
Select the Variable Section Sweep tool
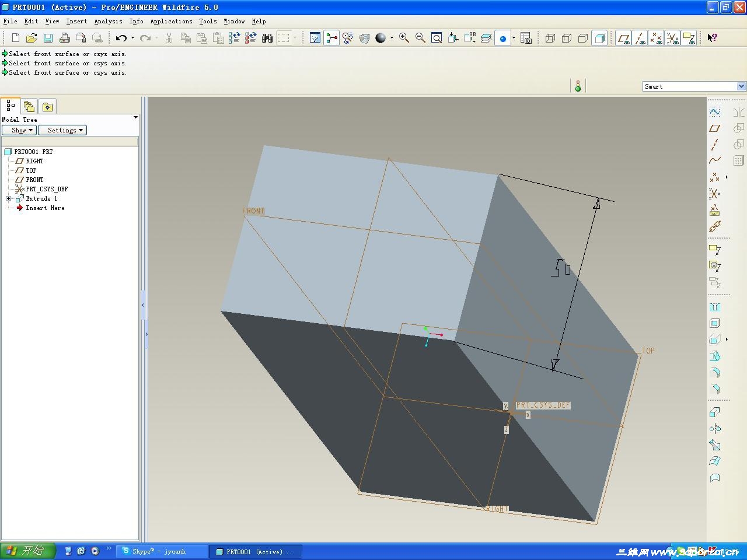click(x=714, y=445)
